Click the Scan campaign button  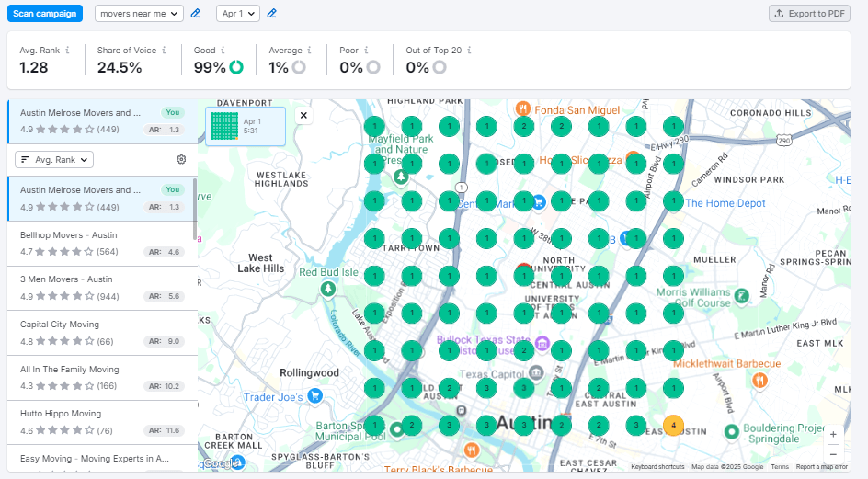click(45, 13)
